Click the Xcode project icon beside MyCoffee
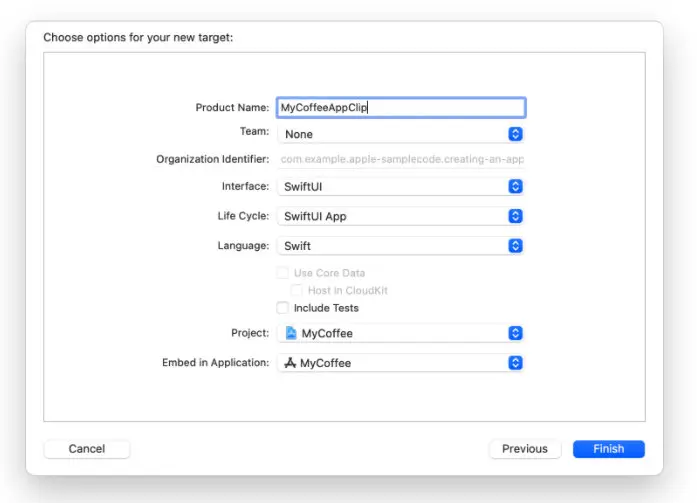 292,333
